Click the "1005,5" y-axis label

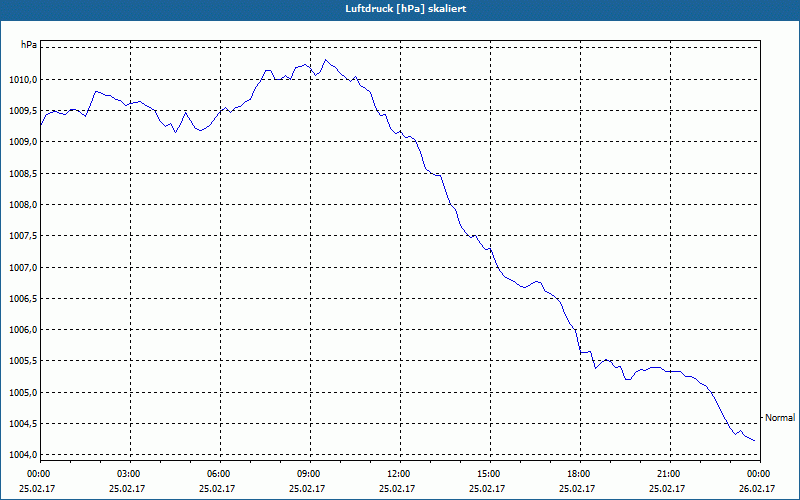[22, 361]
